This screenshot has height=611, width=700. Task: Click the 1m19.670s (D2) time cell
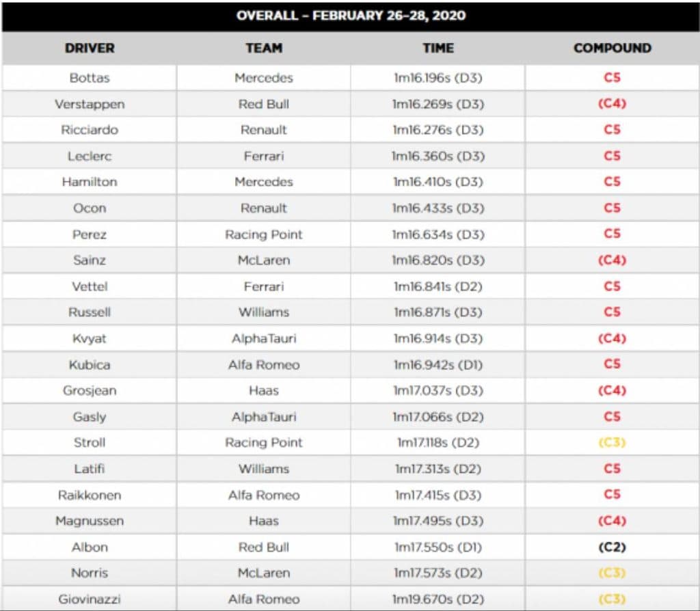[437, 599]
